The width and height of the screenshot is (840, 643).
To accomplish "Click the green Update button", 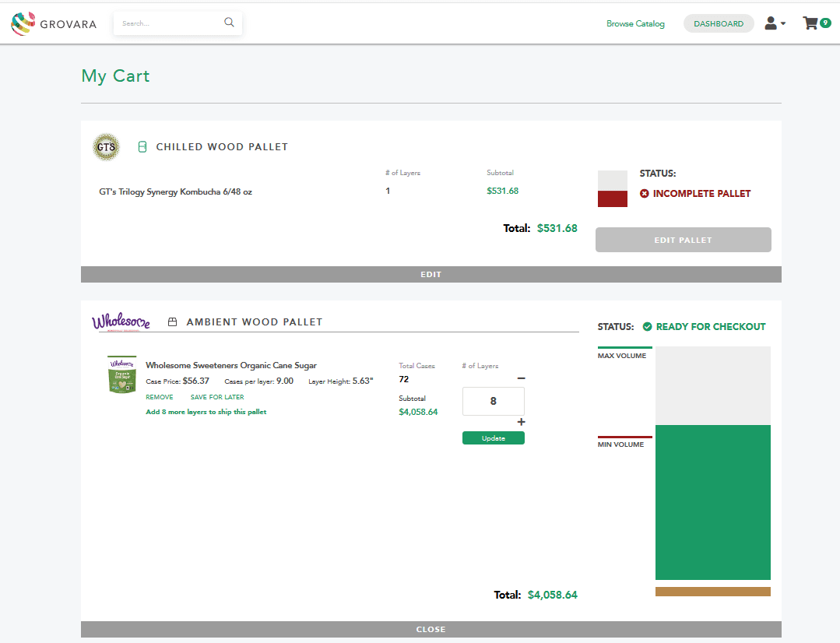I will (x=494, y=437).
